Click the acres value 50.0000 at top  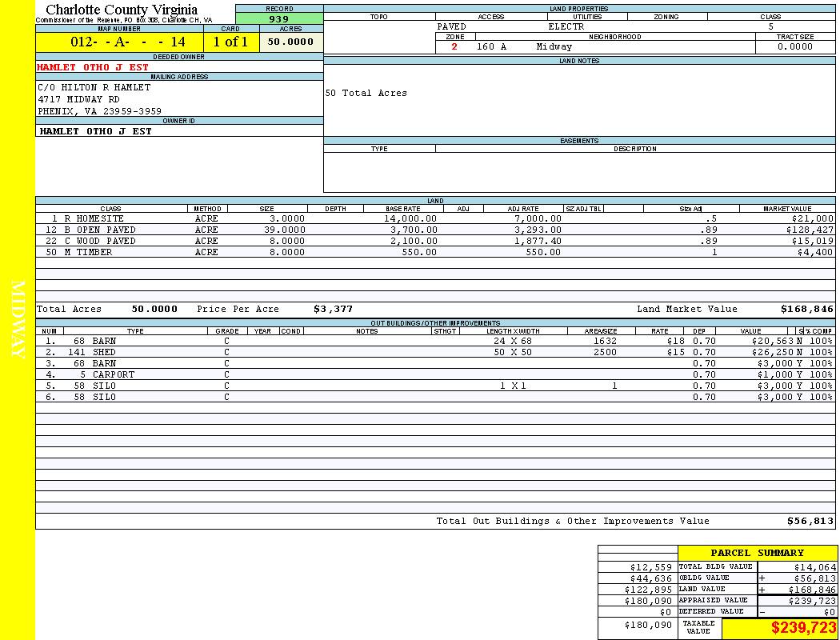(290, 42)
